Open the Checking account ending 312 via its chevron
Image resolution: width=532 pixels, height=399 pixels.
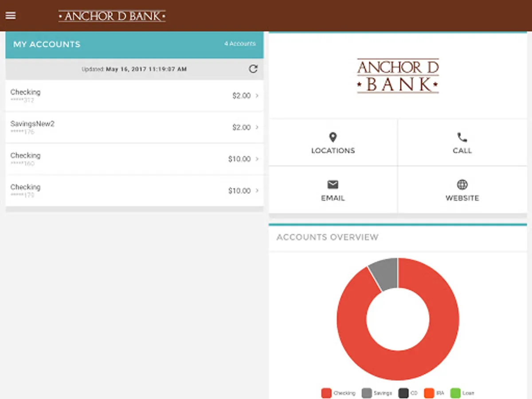click(x=257, y=96)
